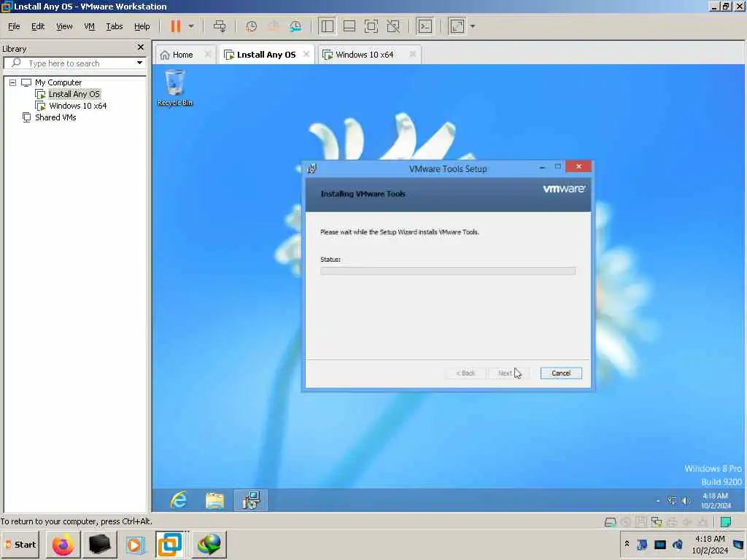747x560 pixels.
Task: Click VMware Workstation host taskbar icon
Action: coord(170,544)
